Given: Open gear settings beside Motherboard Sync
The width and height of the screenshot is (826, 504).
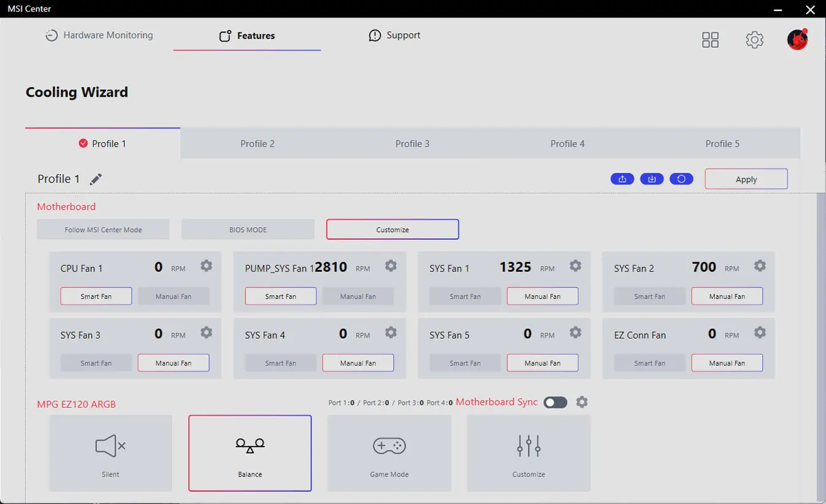Looking at the screenshot, I should pos(582,402).
